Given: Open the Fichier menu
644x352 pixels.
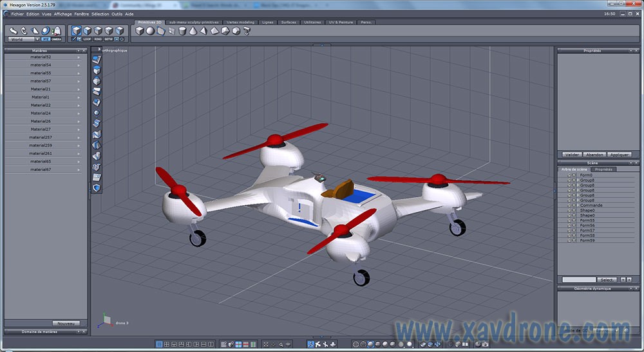Looking at the screenshot, I should (x=17, y=14).
